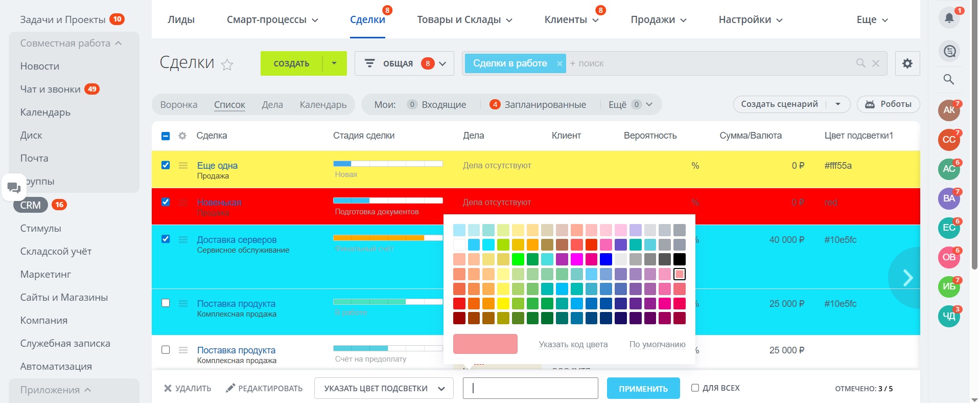This screenshot has height=403, width=980.
Task: Click the grid settings gear in table header
Action: click(x=182, y=136)
